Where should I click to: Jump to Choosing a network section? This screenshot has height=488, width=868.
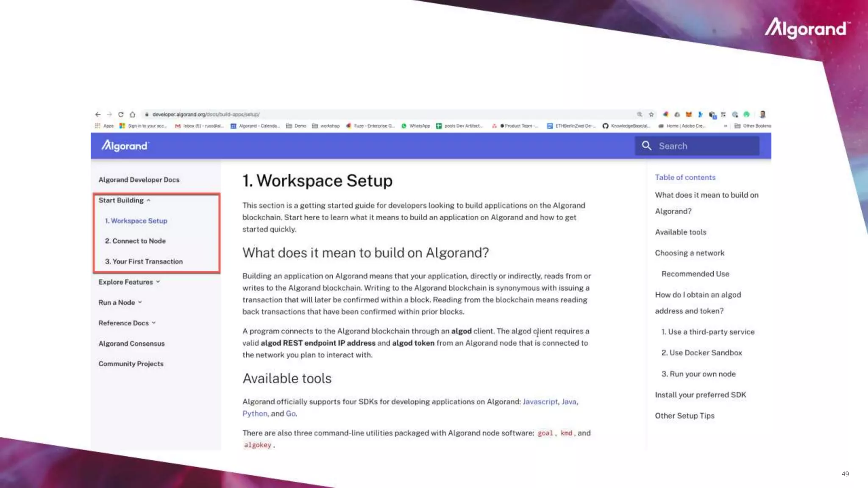[x=690, y=253]
